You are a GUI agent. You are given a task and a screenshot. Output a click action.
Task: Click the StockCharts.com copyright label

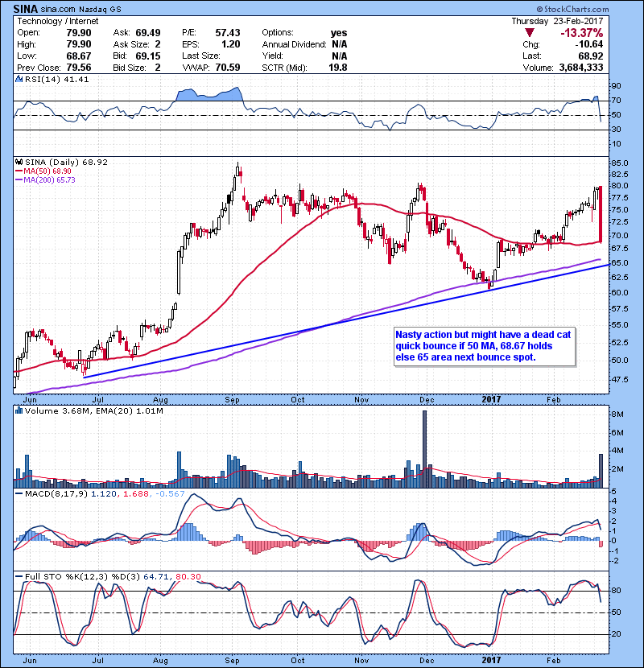tap(572, 9)
